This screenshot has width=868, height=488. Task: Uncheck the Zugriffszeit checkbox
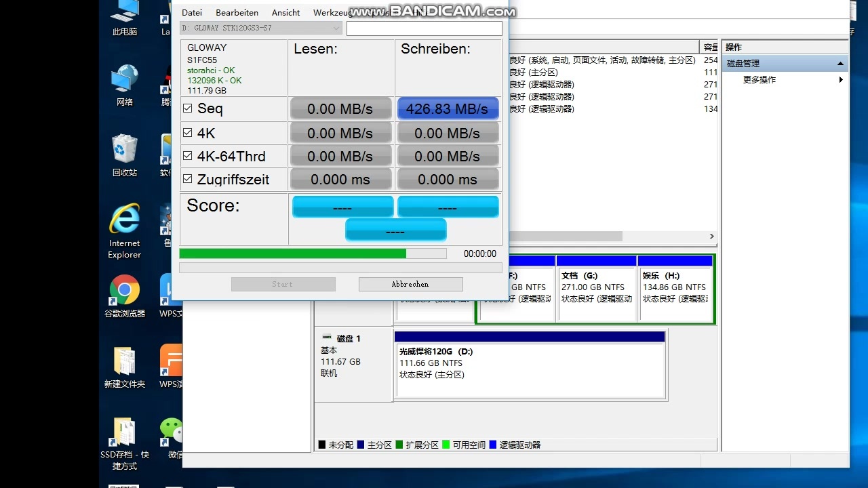(x=188, y=179)
